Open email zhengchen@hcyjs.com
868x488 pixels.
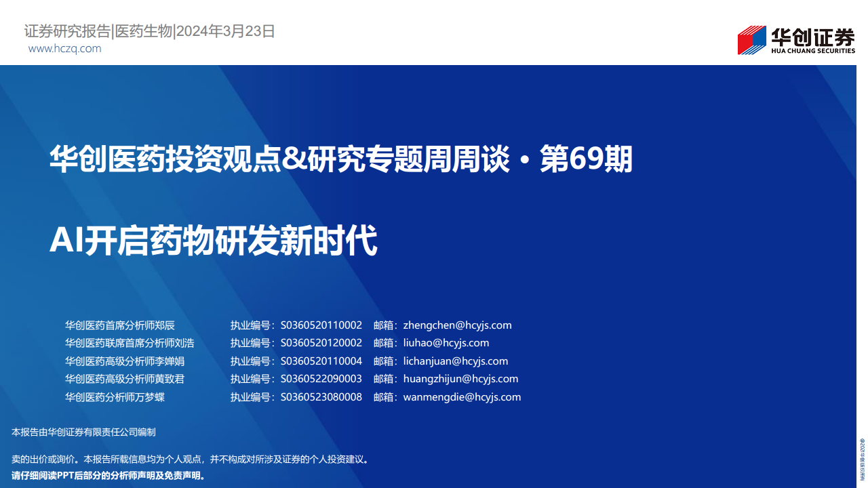457,325
